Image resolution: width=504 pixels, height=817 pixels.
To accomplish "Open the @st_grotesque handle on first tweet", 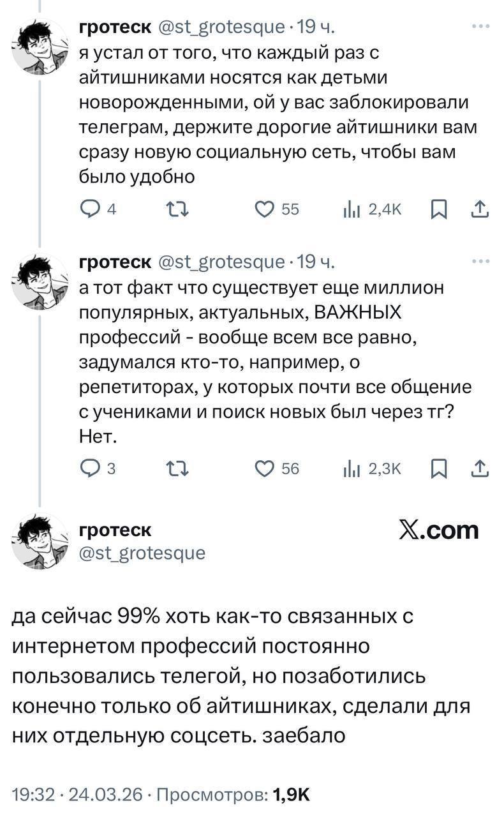I will (221, 27).
